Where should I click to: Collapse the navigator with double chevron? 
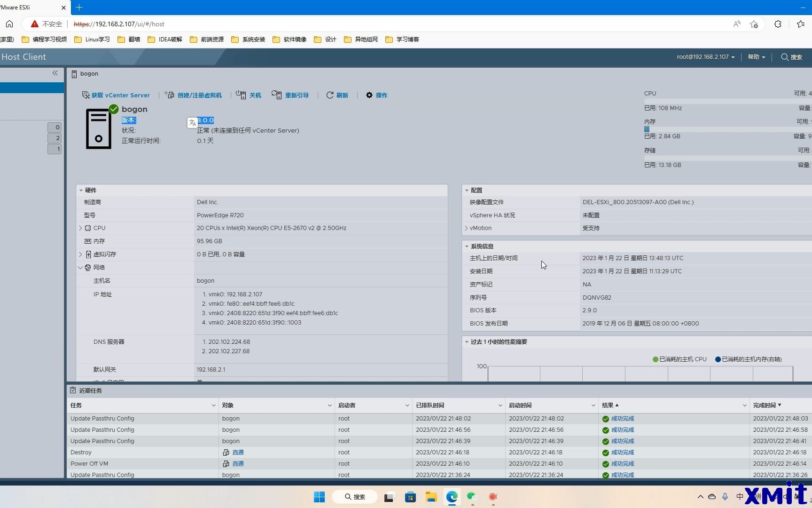55,73
